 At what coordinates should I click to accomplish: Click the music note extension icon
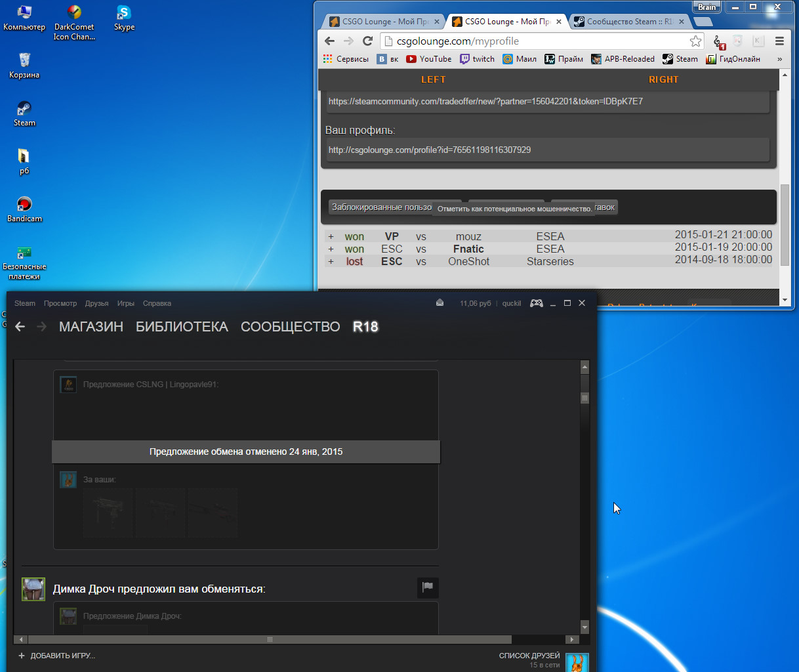718,41
